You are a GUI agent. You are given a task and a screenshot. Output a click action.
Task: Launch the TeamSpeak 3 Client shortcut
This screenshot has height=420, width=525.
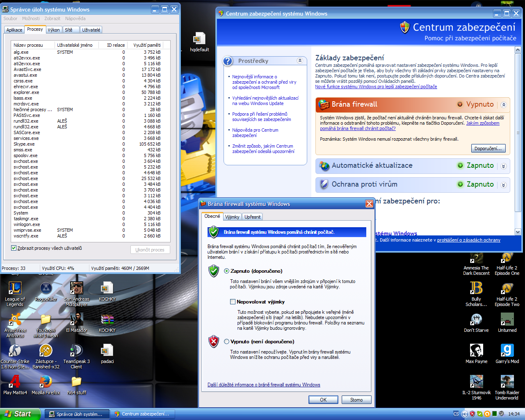[x=76, y=351]
